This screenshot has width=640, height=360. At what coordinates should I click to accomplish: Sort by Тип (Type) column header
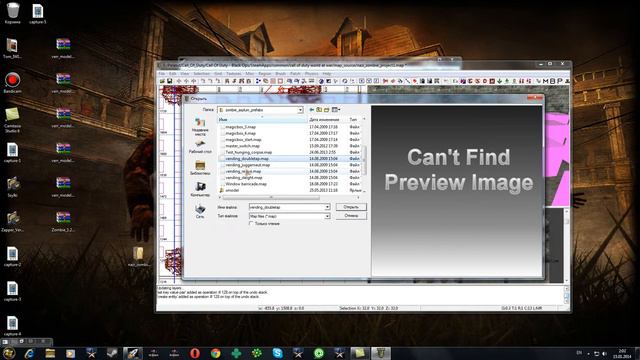353,120
